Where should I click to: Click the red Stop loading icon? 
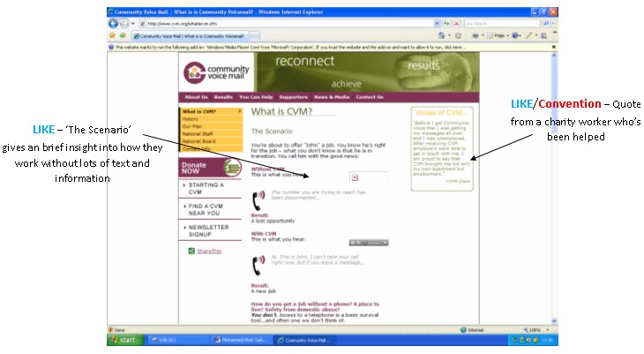click(x=456, y=24)
